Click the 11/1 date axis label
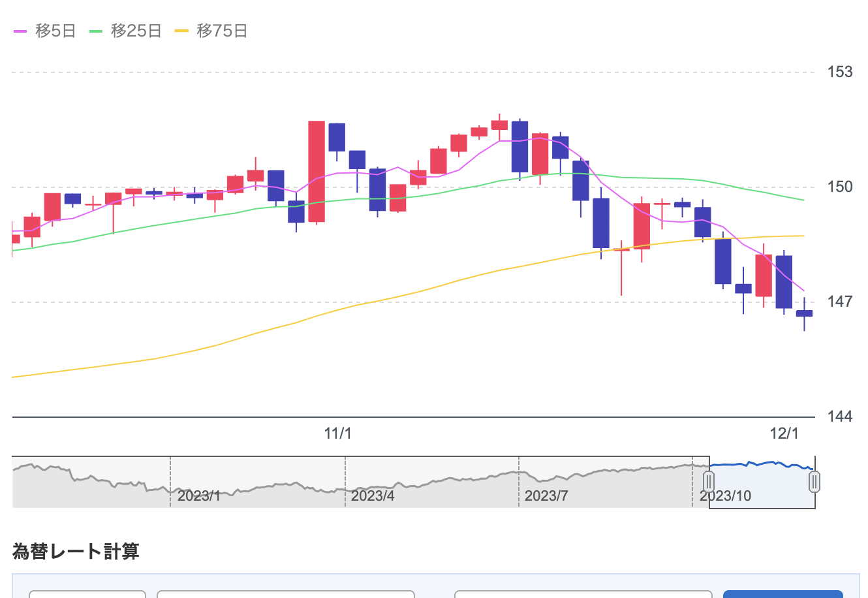This screenshot has width=868, height=598. tap(337, 433)
